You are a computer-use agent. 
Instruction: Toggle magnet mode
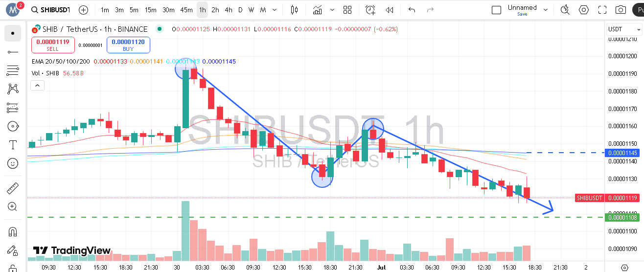[13, 232]
